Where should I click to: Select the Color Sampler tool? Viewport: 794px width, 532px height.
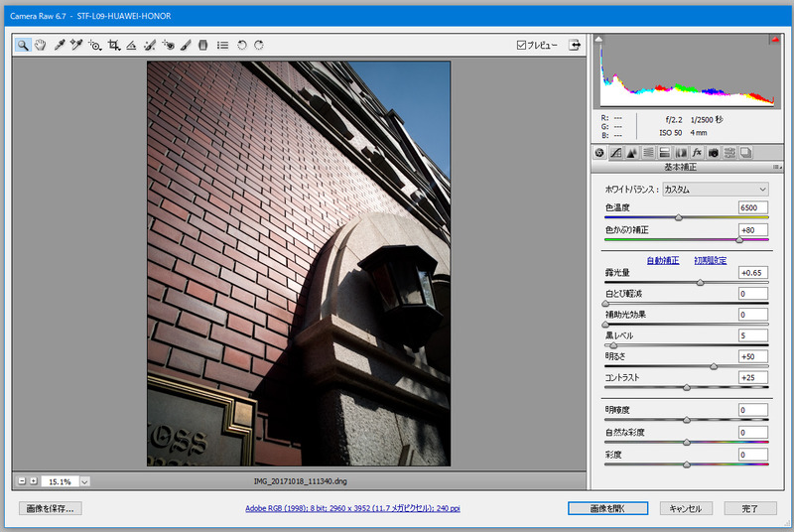[76, 45]
